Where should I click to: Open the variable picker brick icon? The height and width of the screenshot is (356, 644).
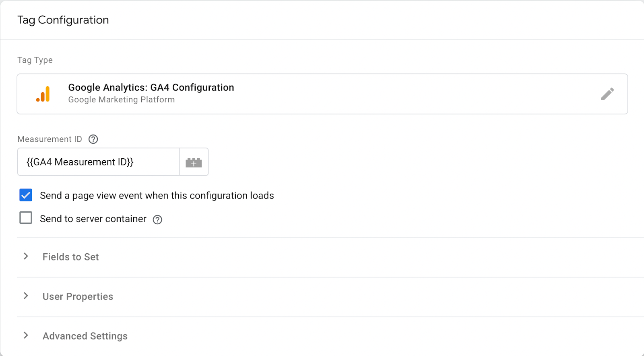click(194, 162)
